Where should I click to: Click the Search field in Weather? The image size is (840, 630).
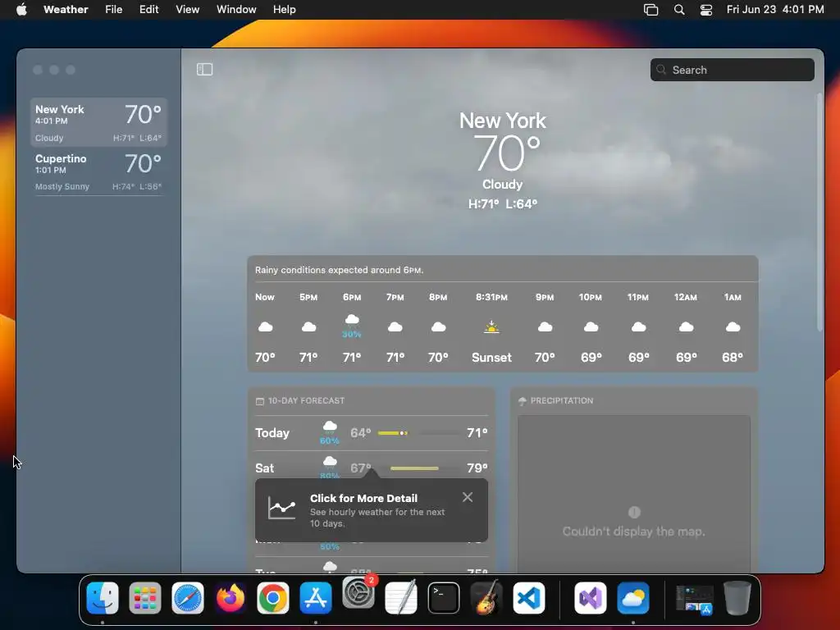coord(732,70)
